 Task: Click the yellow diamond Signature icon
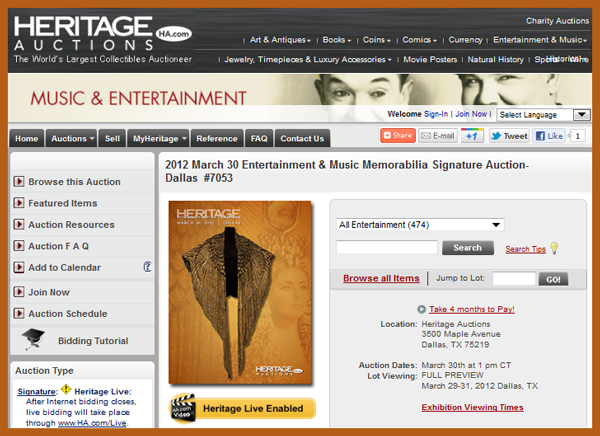click(x=66, y=389)
